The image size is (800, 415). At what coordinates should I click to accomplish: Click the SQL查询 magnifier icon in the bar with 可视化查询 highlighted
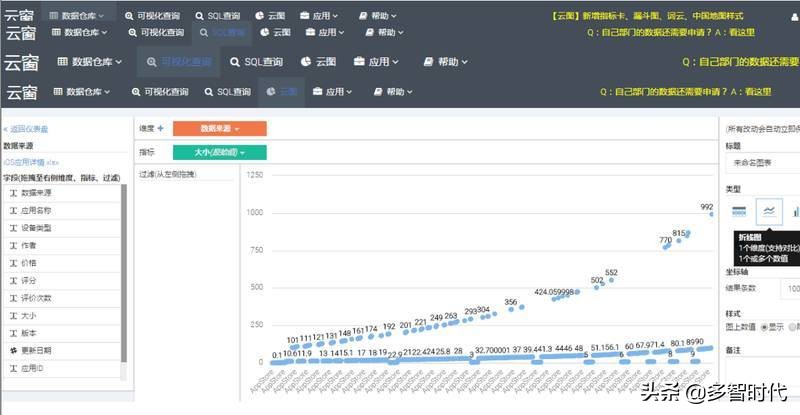click(x=235, y=62)
